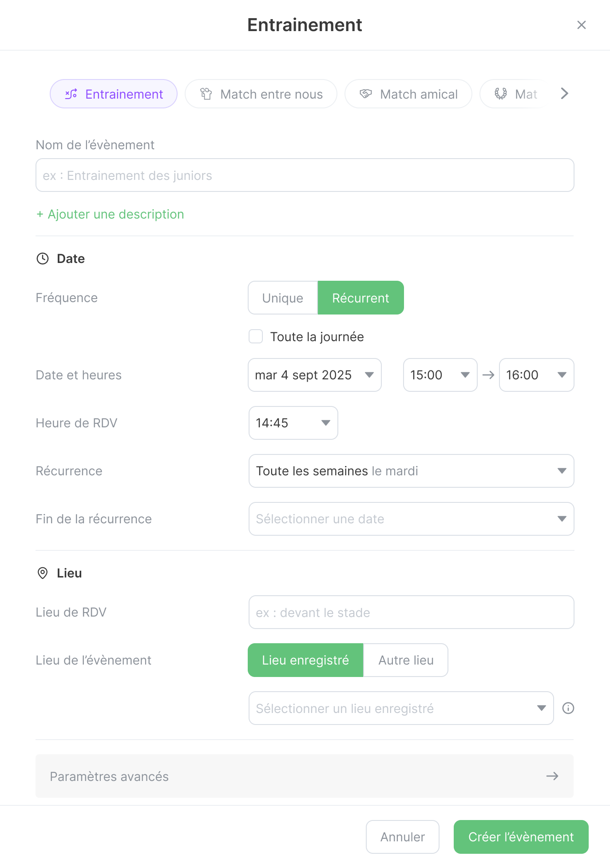610x868 pixels.
Task: Select Autre lieu for event location
Action: [x=406, y=660]
